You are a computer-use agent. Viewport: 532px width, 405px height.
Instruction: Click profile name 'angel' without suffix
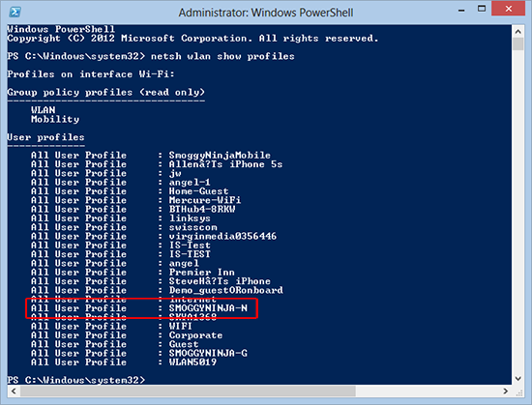[x=184, y=263]
